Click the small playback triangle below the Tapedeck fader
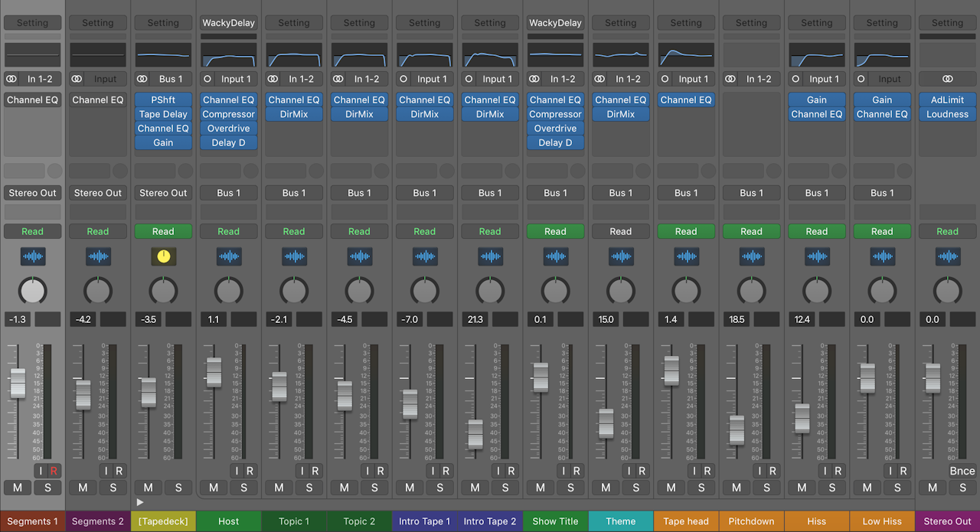 (141, 502)
